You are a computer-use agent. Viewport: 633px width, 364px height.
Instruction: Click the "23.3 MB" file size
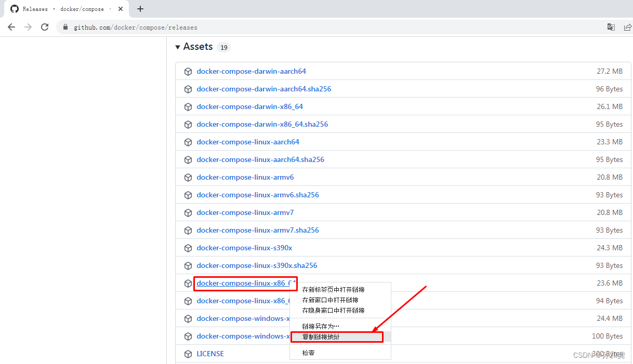tap(610, 142)
